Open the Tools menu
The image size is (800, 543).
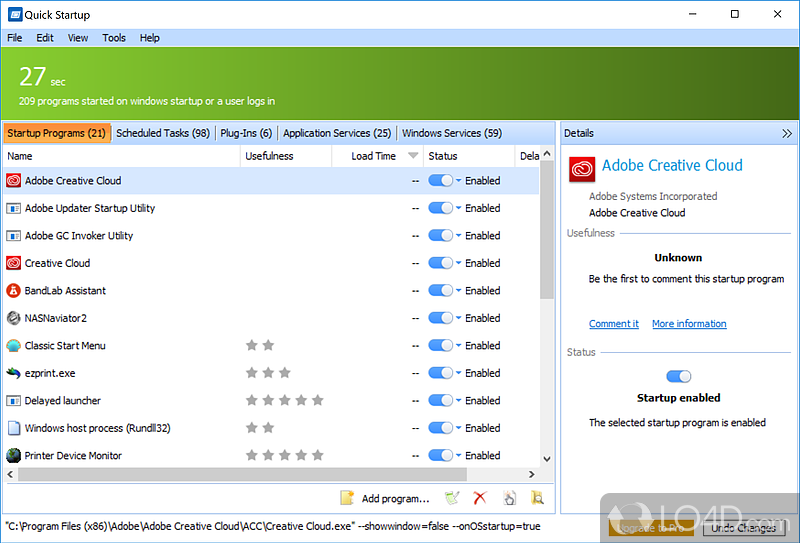click(114, 38)
